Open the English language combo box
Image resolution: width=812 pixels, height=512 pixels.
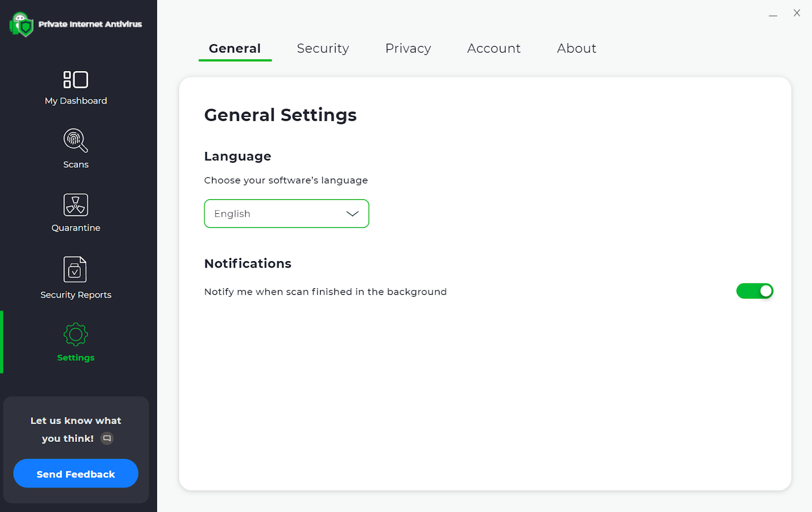point(274,214)
